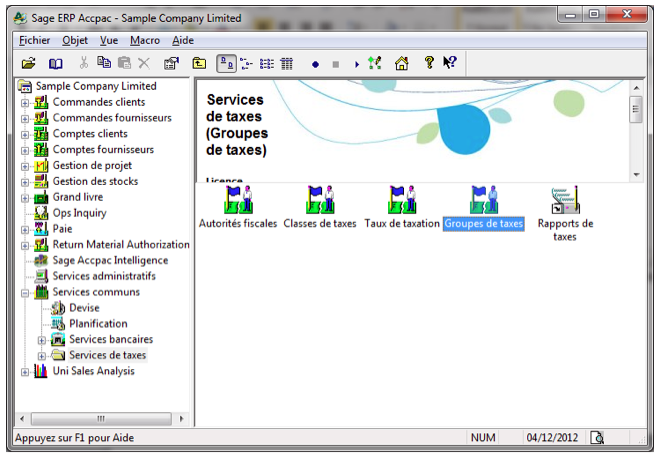Click the Home house toolbar icon
The image size is (660, 458).
coord(402,63)
